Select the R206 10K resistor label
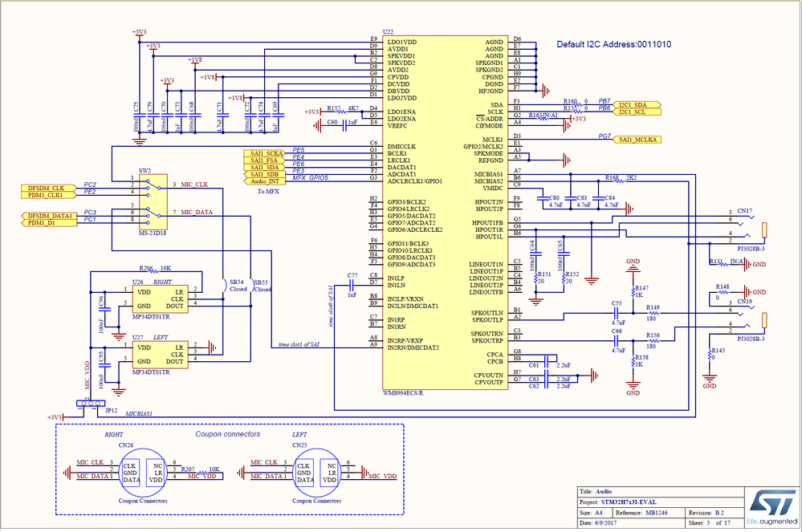 click(x=154, y=268)
